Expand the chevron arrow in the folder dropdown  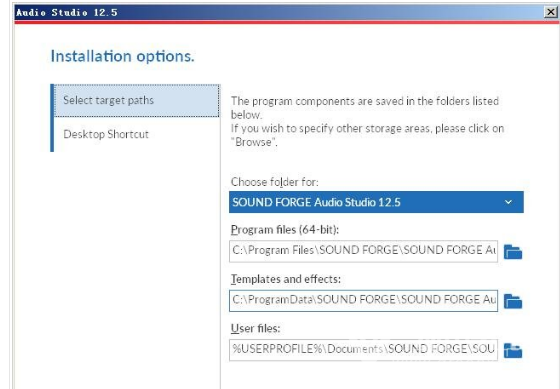pos(508,202)
